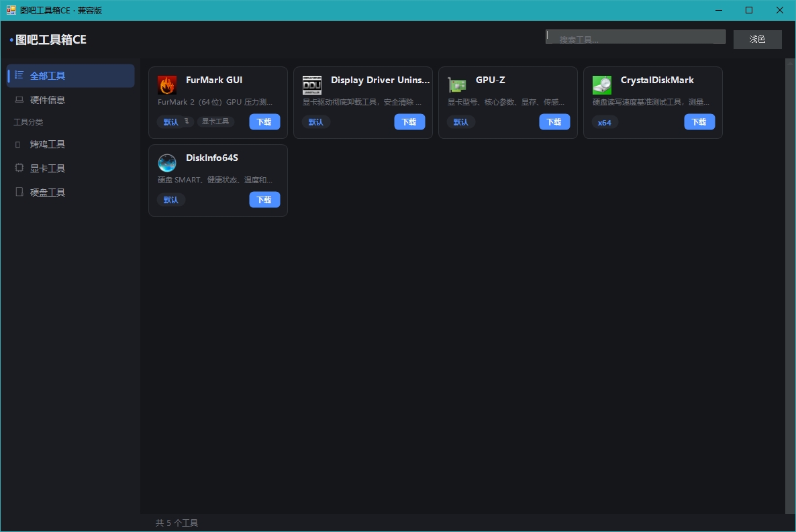Switch to the 硬盘工具 category

pos(71,193)
